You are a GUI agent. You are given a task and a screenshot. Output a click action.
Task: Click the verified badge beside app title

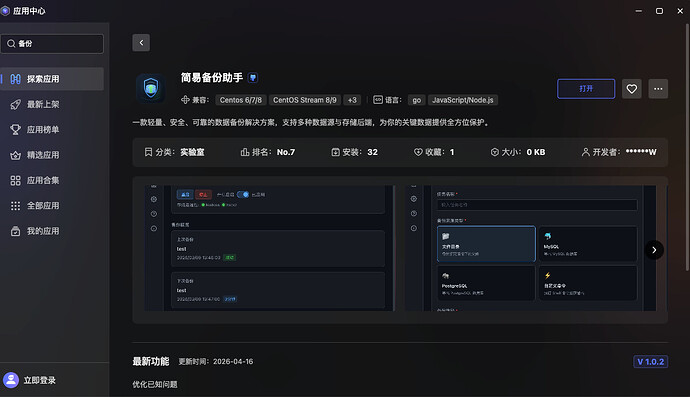[253, 78]
